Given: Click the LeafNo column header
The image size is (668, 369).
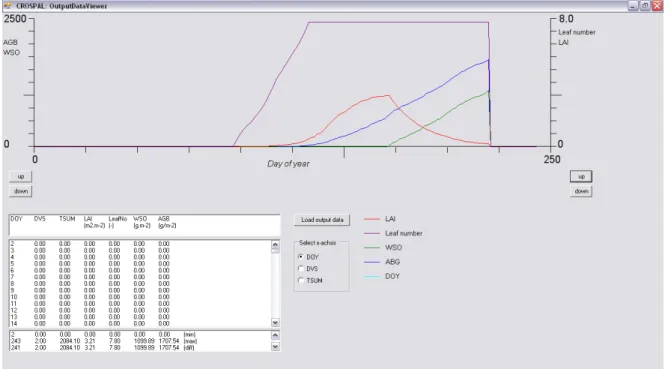Looking at the screenshot, I should click(x=118, y=219).
